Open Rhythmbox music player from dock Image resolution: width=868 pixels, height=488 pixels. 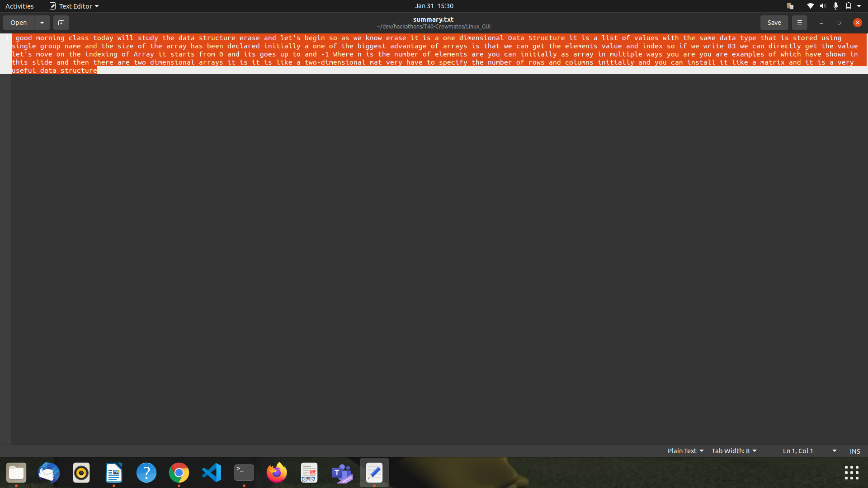[81, 473]
